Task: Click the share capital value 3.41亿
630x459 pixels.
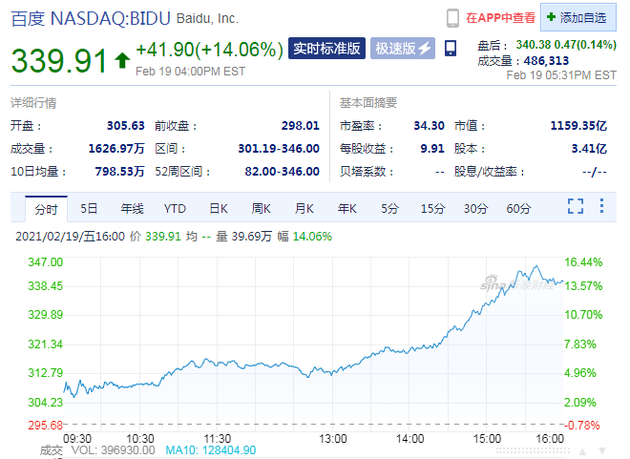Action: tap(589, 149)
